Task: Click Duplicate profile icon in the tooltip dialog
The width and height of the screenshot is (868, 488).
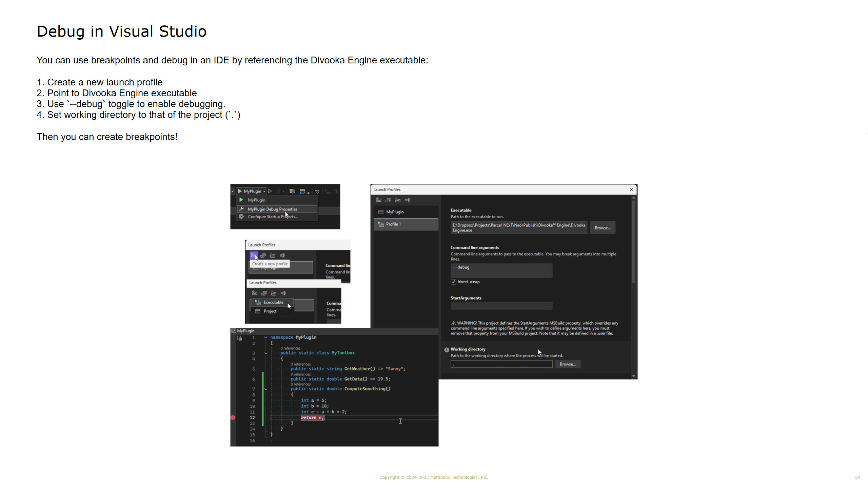Action: pyautogui.click(x=263, y=255)
